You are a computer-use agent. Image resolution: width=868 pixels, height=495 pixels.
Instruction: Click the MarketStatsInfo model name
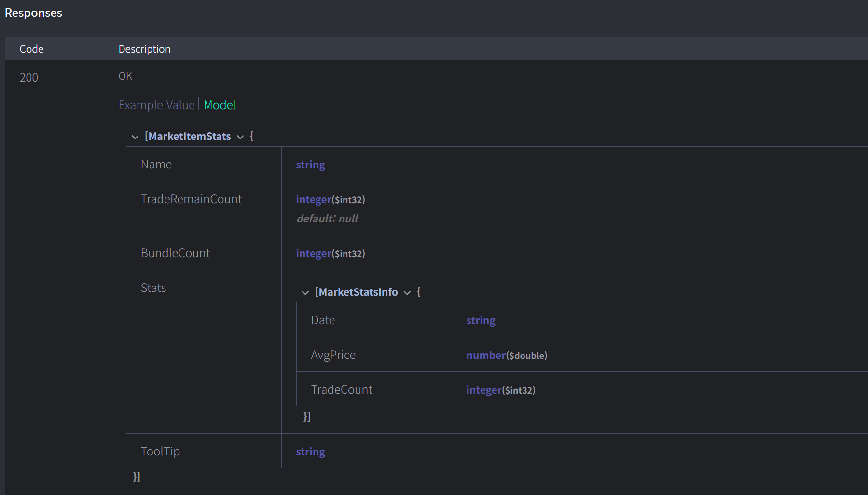358,292
